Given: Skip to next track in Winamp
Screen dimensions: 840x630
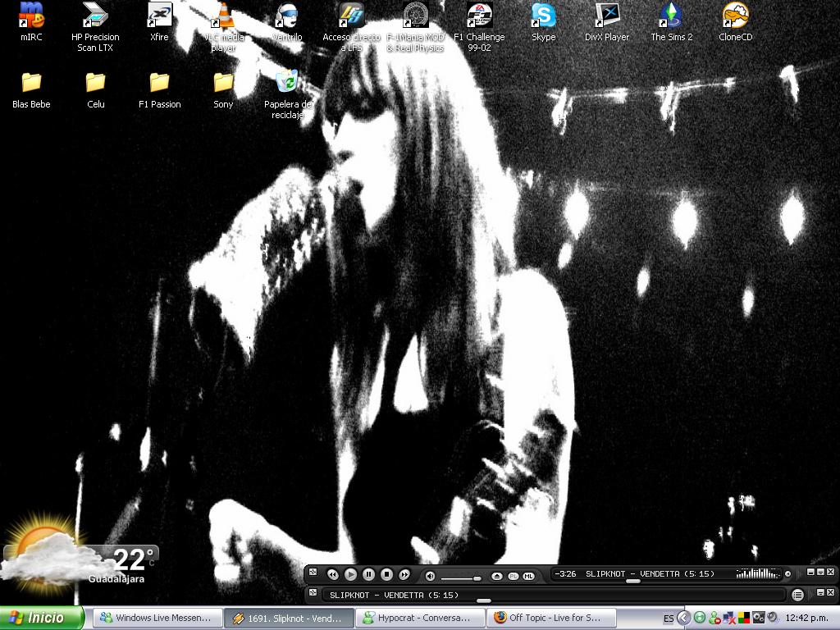Looking at the screenshot, I should tap(404, 574).
